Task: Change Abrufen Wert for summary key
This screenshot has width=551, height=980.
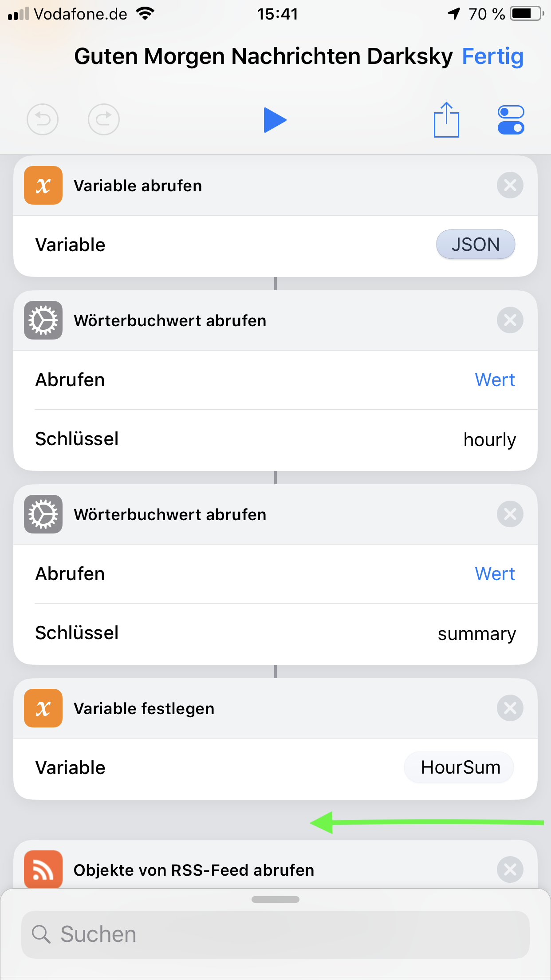Action: (x=494, y=574)
